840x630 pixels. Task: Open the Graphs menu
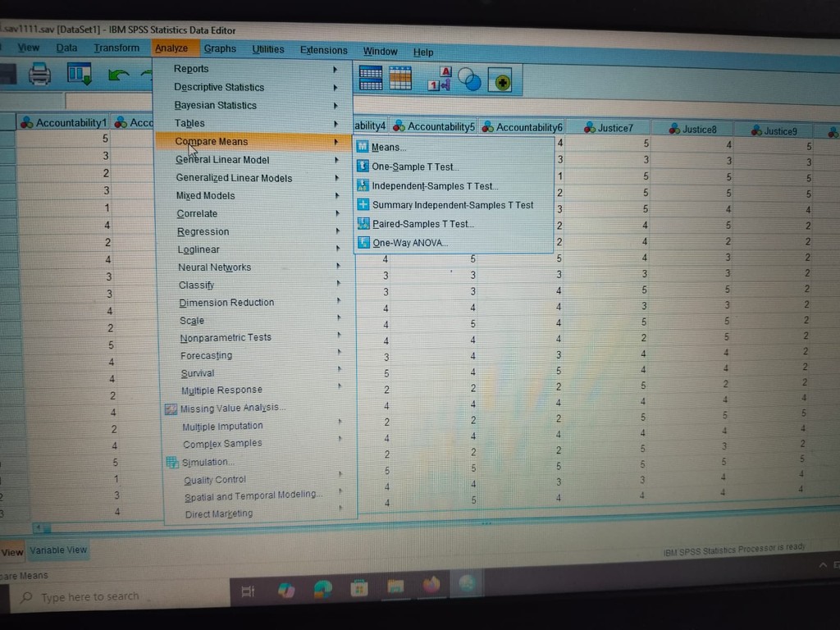pos(220,48)
